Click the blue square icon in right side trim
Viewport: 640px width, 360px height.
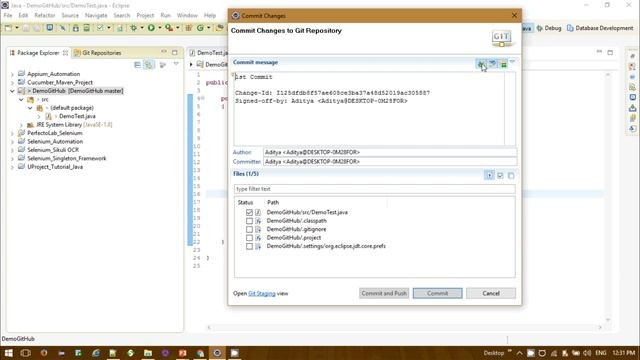click(x=633, y=97)
